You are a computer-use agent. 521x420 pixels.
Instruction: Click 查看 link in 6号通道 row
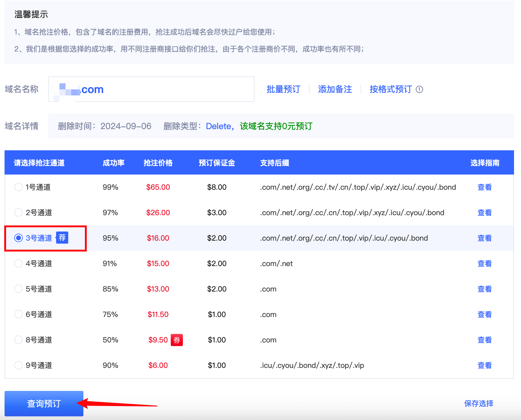tap(484, 315)
